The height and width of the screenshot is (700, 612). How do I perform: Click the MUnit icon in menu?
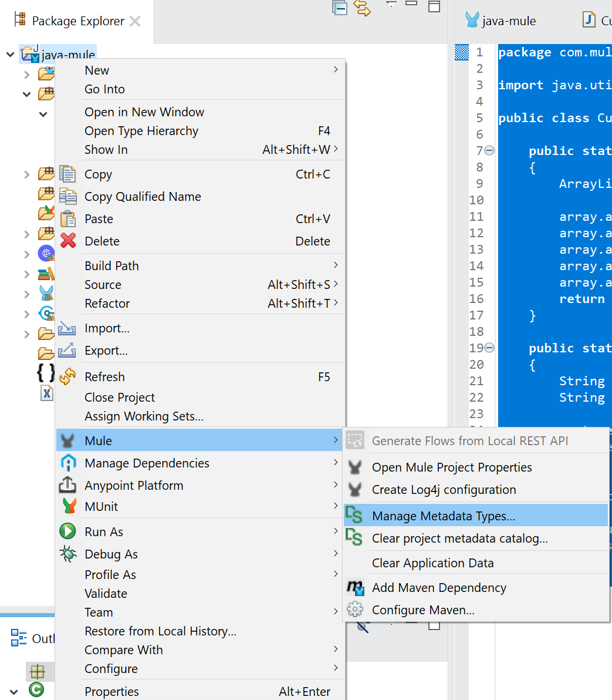click(x=68, y=506)
